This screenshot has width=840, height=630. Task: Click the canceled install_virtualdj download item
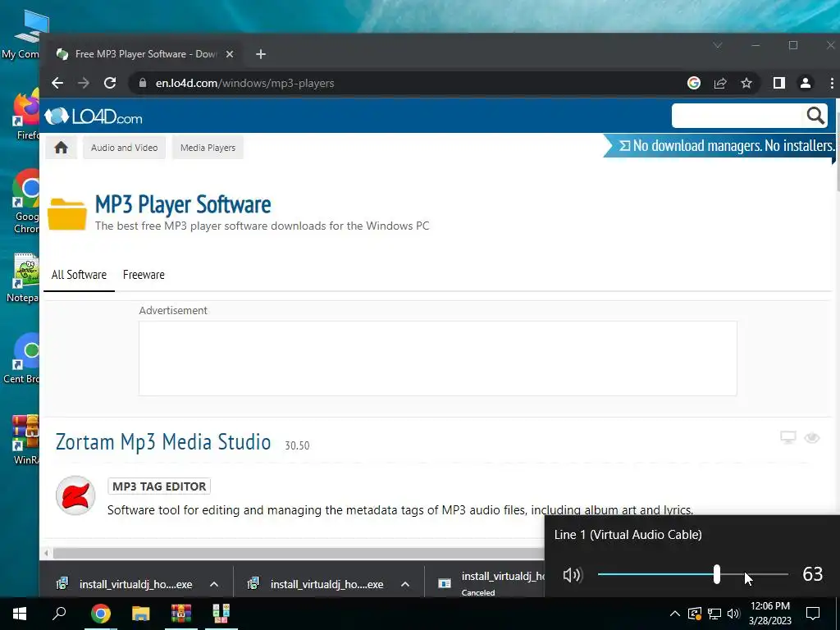click(x=491, y=583)
